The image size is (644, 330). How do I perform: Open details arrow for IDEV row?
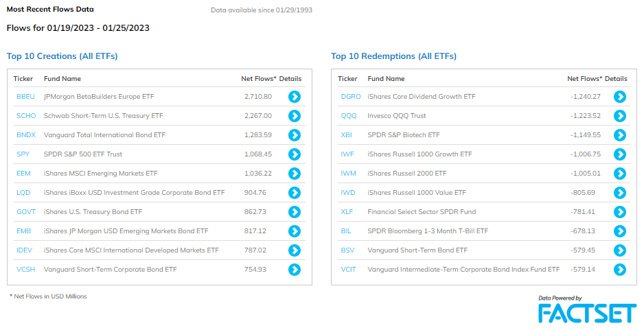[295, 250]
